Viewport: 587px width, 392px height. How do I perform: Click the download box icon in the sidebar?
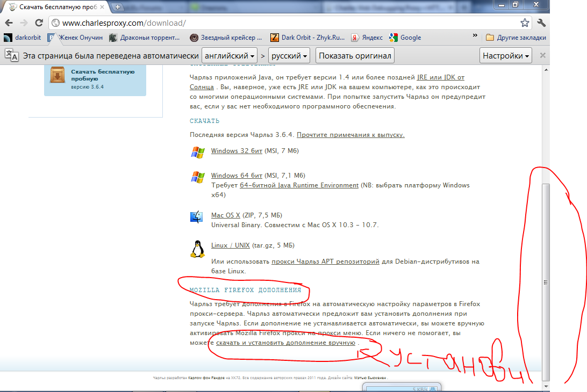click(x=58, y=75)
